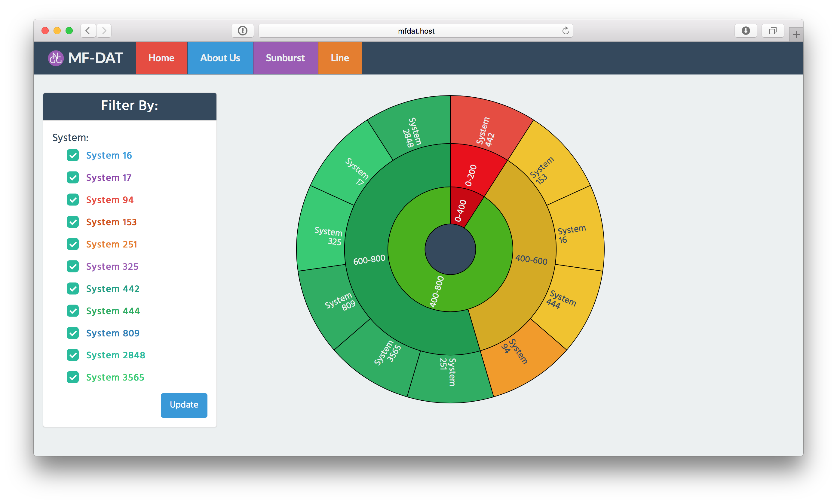Toggle the System 153 checkbox
This screenshot has width=837, height=504.
click(x=73, y=222)
